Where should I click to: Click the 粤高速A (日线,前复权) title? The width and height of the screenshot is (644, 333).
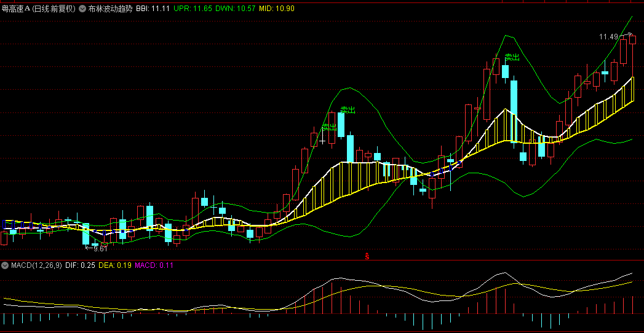(39, 9)
